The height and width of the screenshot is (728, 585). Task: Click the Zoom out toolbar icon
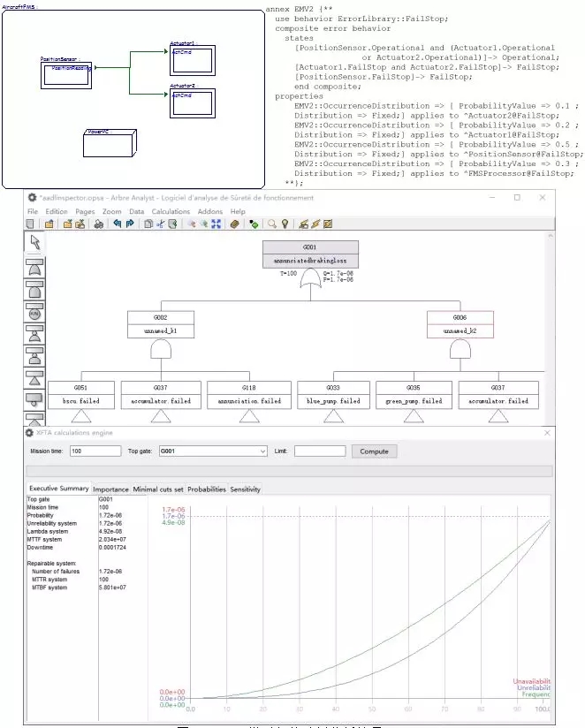tap(204, 224)
